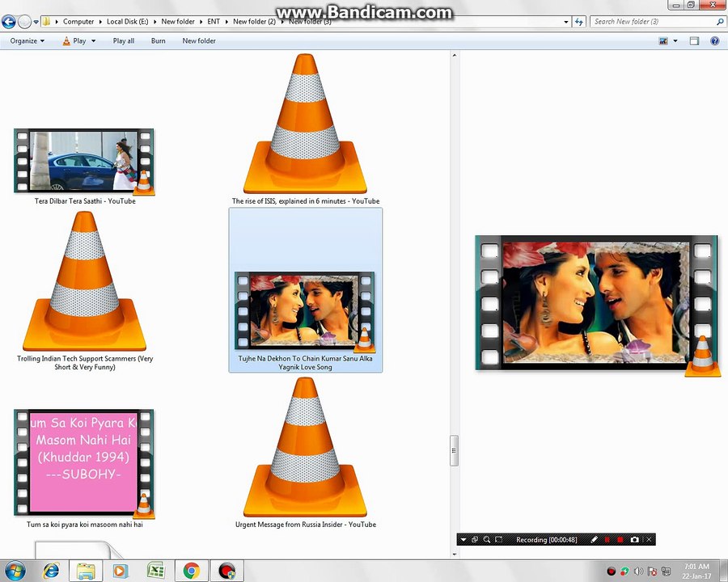Click the network tray icon
Image resolution: width=728 pixels, height=582 pixels.
pos(666,571)
